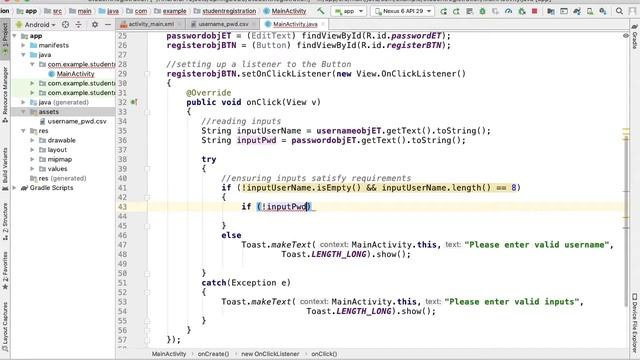Toggle the Resource Manager side panel
Viewport: 640px width, 360px height.
pos(5,94)
